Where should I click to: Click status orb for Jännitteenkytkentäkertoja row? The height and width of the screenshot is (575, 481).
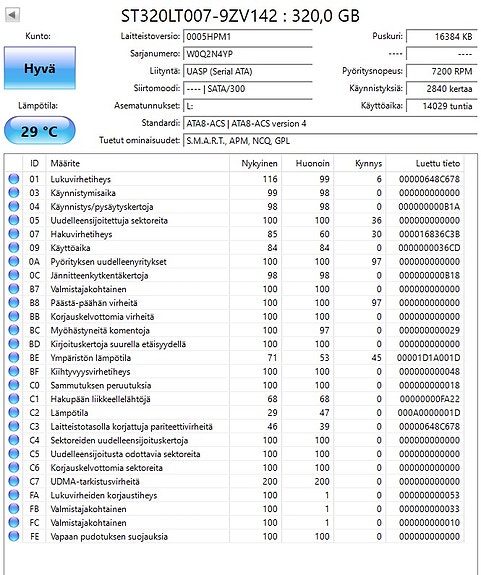[14, 275]
